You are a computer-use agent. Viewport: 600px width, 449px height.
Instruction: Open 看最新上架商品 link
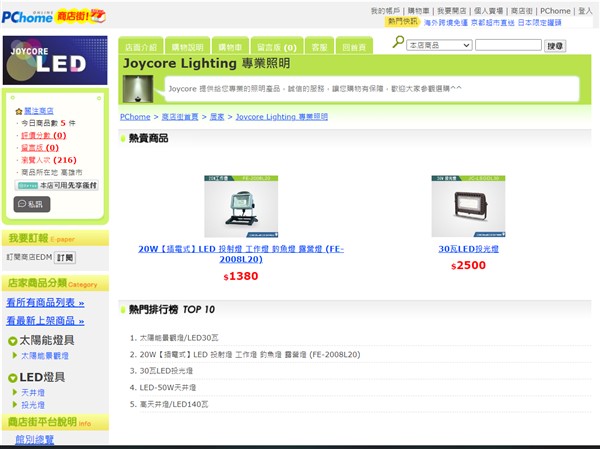coord(45,320)
